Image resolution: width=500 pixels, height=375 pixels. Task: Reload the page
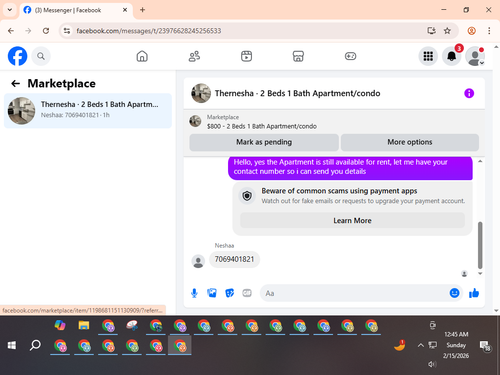tap(46, 31)
